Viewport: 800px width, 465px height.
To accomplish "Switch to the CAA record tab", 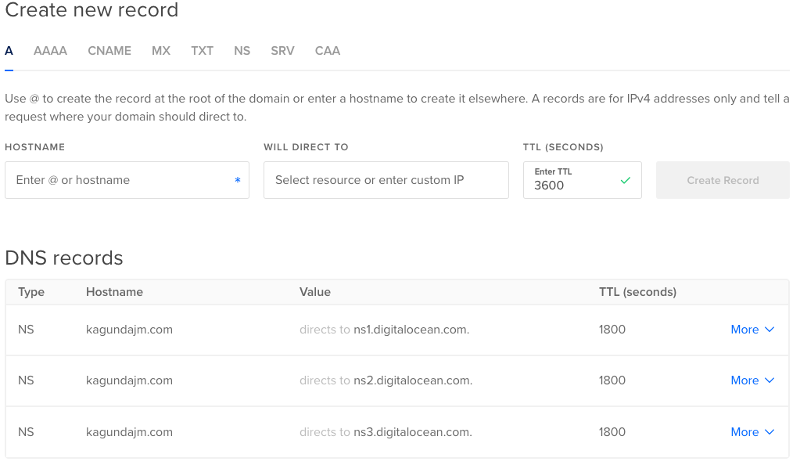I will [327, 51].
